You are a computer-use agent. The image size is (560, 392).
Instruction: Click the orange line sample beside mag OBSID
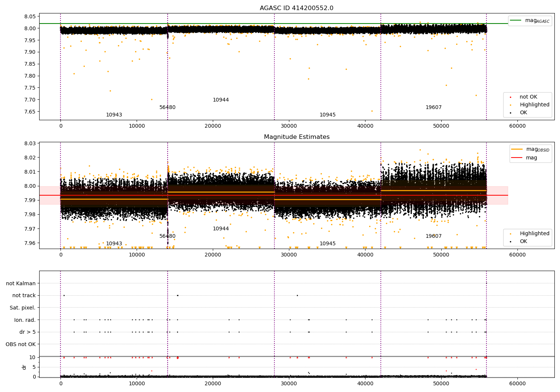coord(517,149)
